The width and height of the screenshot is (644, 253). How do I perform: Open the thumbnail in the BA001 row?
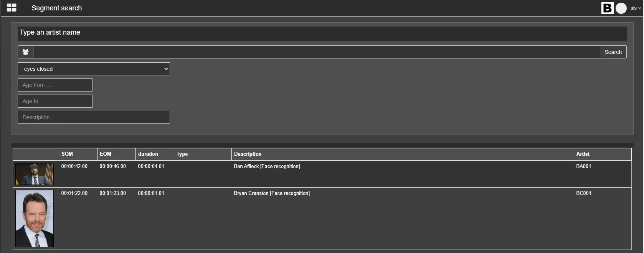click(x=35, y=174)
